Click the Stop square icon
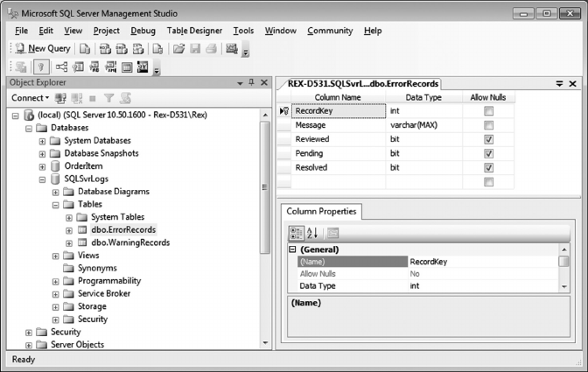This screenshot has height=372, width=588. click(x=93, y=98)
